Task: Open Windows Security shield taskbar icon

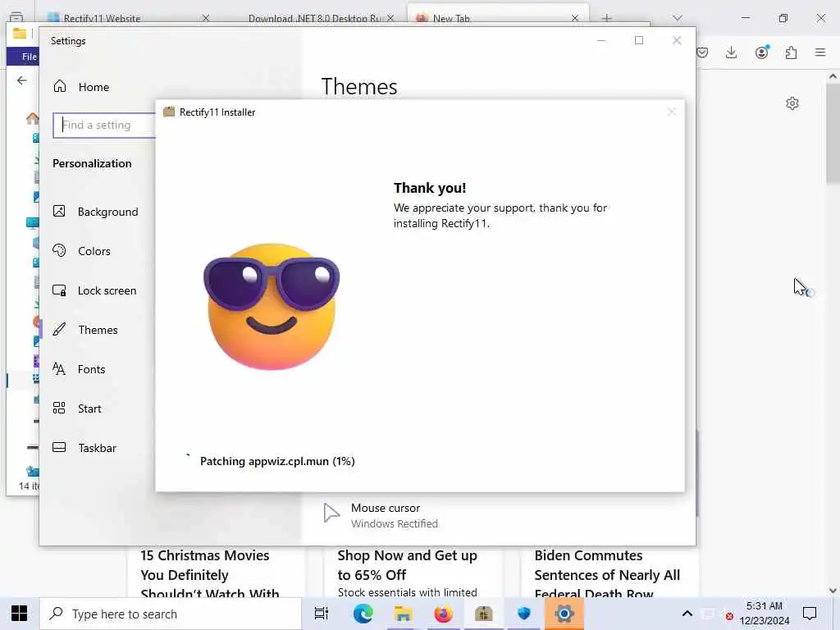Action: [523, 614]
